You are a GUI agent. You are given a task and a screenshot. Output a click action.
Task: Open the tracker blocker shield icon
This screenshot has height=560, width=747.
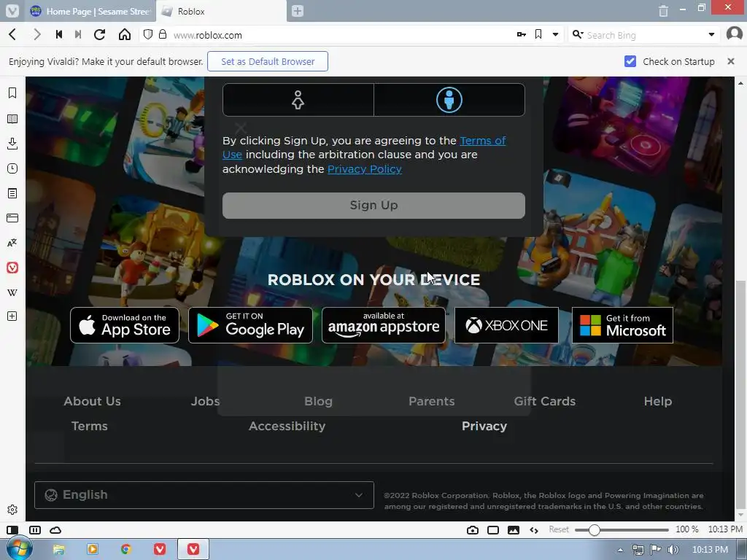pos(148,34)
